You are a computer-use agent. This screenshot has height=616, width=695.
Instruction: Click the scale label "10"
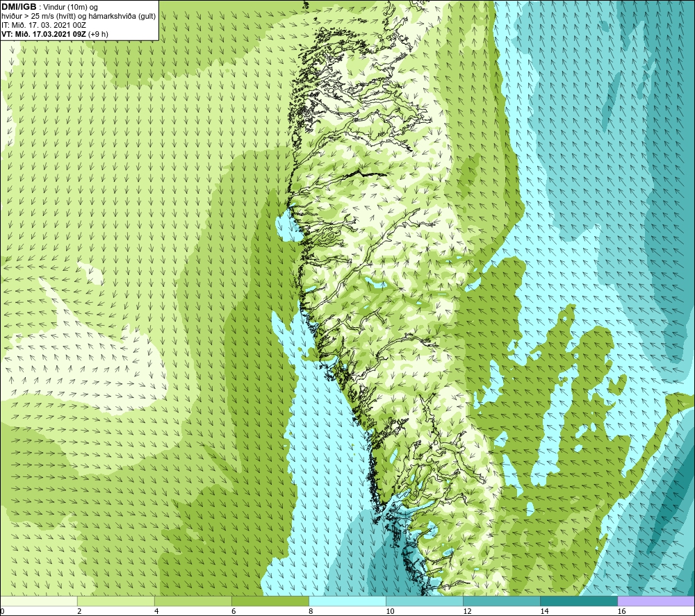tap(390, 612)
